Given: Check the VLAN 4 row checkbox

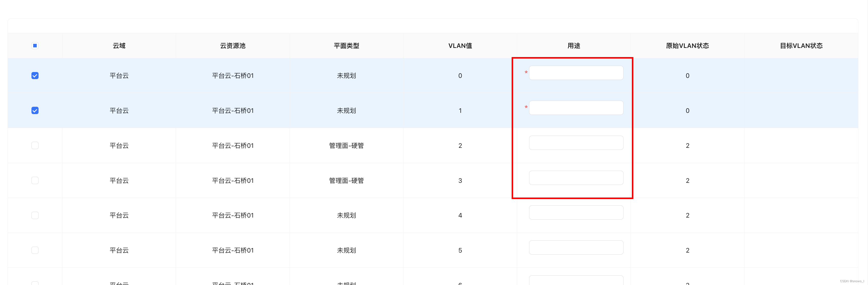Looking at the screenshot, I should point(35,215).
